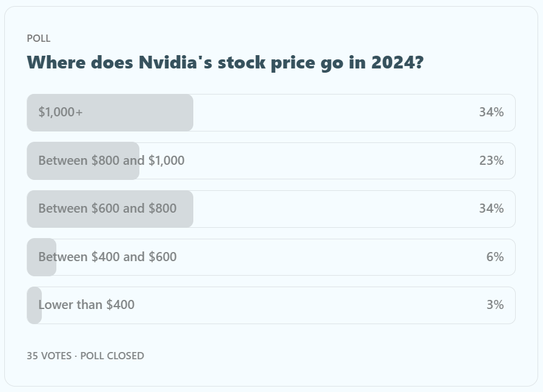Screen dimensions: 543x392
Task: Click the tiny gray fill of the 3% bar
Action: [x=33, y=305]
